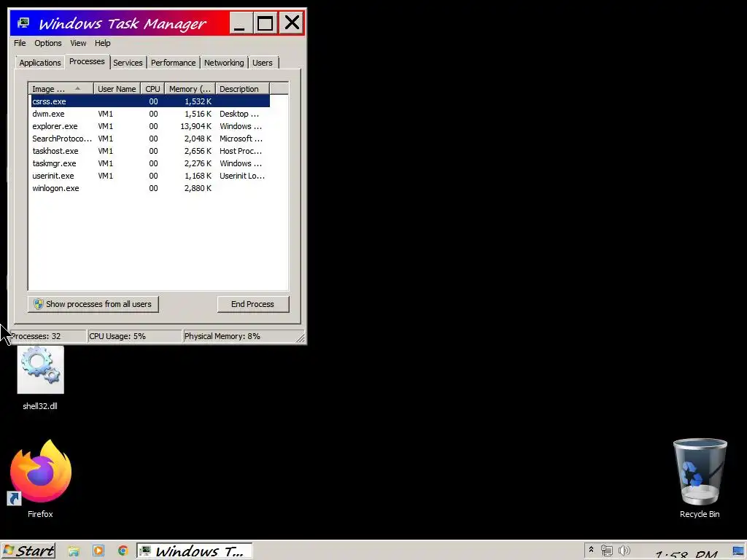Viewport: 747px width, 560px height.
Task: Select the taskmgr.exe process
Action: point(150,163)
